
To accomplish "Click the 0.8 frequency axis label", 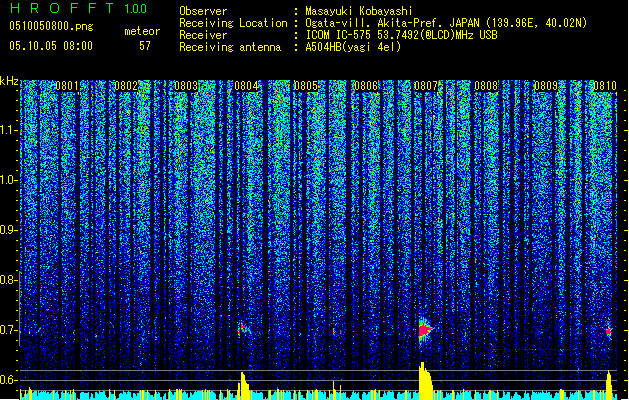I will [x=8, y=280].
